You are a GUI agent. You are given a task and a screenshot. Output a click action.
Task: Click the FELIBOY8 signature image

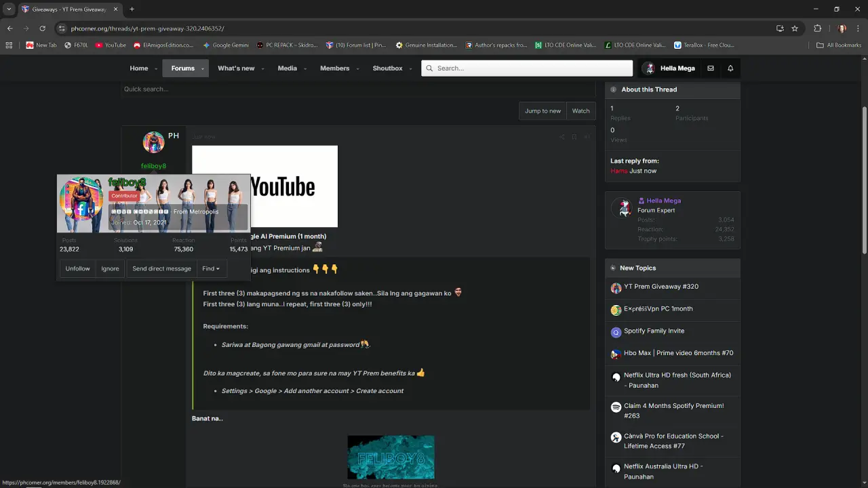point(391,457)
